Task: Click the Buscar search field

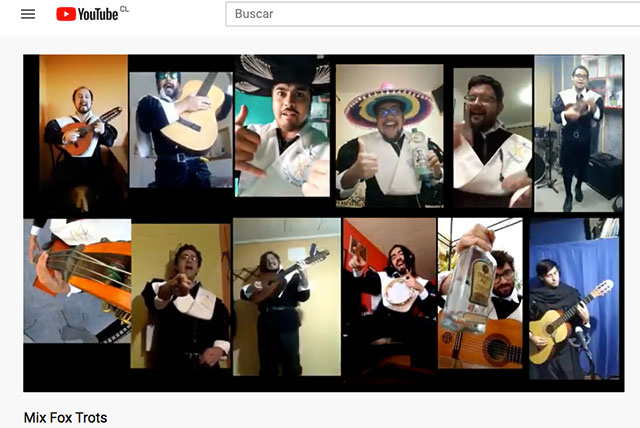Action: (430, 14)
